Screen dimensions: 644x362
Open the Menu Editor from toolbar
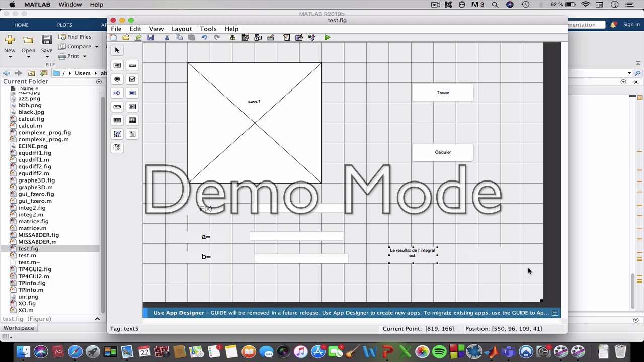pos(246,37)
